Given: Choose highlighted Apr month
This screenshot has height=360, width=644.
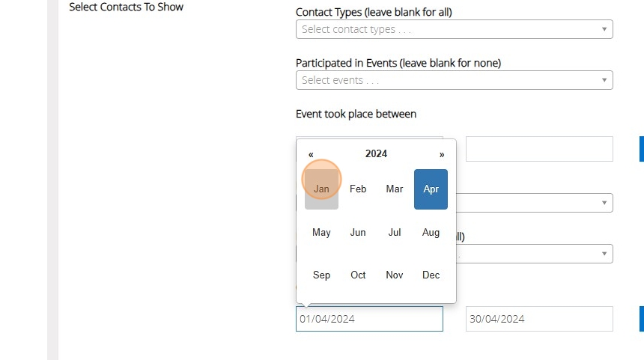Looking at the screenshot, I should (x=431, y=189).
